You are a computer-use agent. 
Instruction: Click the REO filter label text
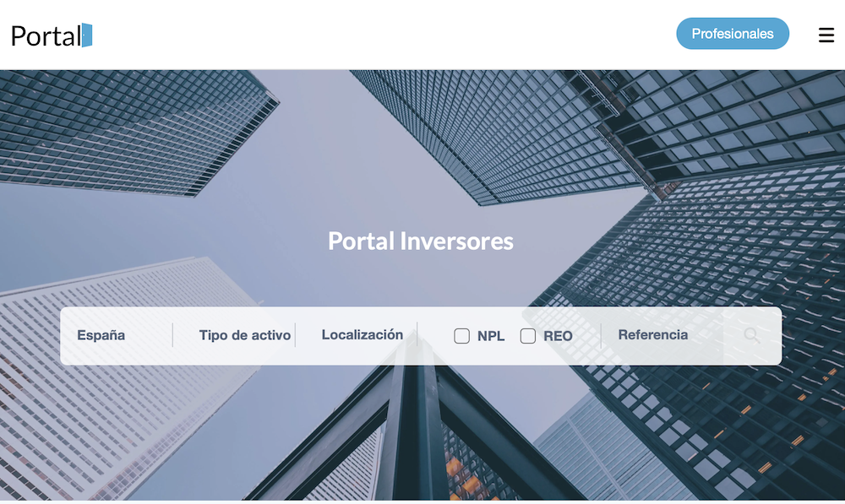(558, 336)
